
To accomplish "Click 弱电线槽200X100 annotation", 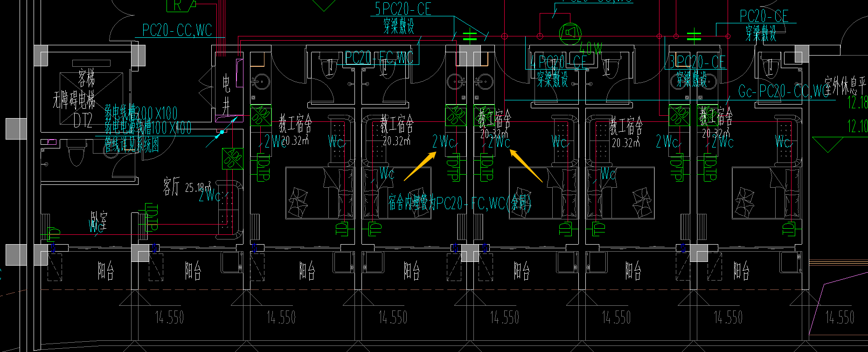I will coord(141,113).
